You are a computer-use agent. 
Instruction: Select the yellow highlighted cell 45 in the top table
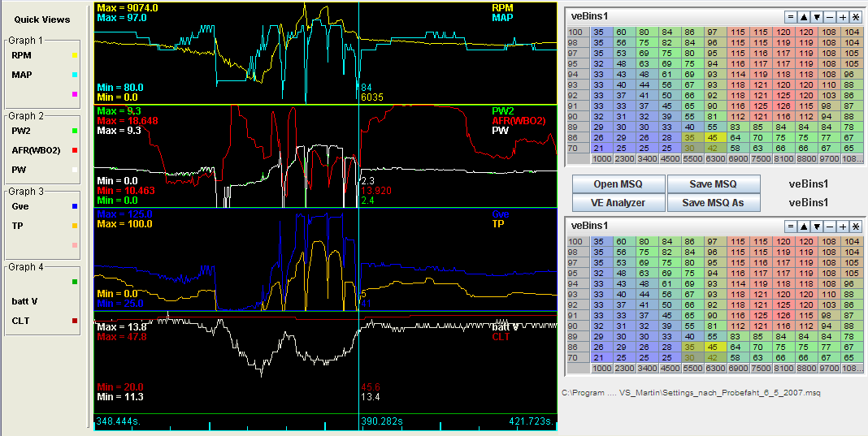tap(711, 137)
